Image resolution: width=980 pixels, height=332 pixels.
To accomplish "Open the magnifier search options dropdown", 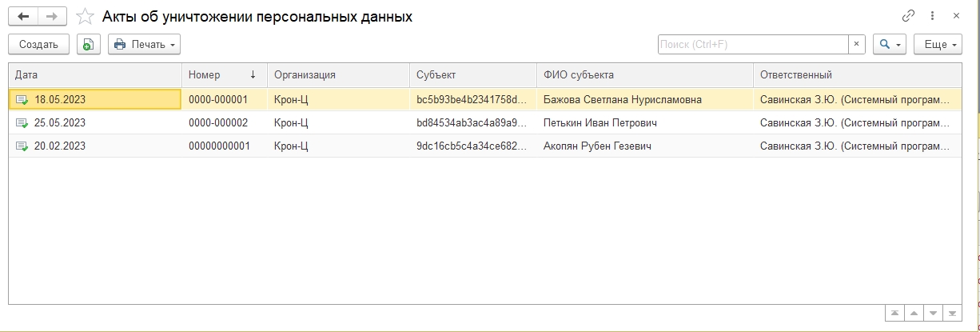I will pyautogui.click(x=889, y=44).
